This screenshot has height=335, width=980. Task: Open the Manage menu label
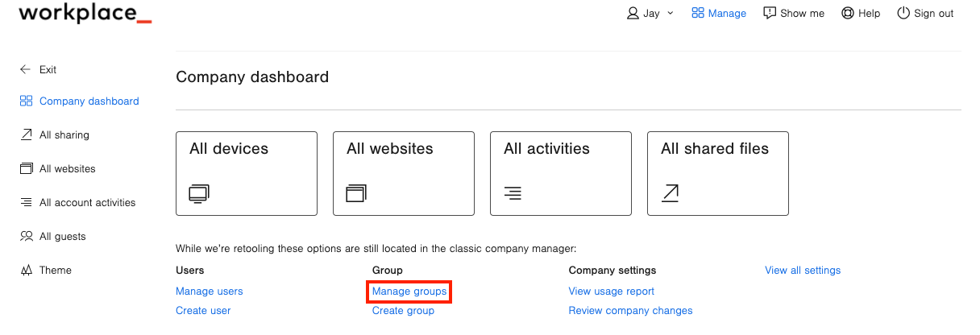point(727,13)
